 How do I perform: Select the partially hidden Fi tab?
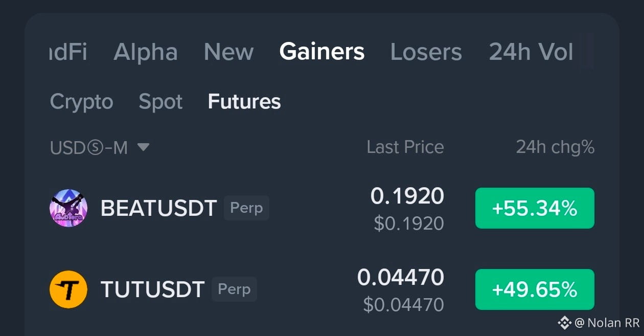coord(68,52)
